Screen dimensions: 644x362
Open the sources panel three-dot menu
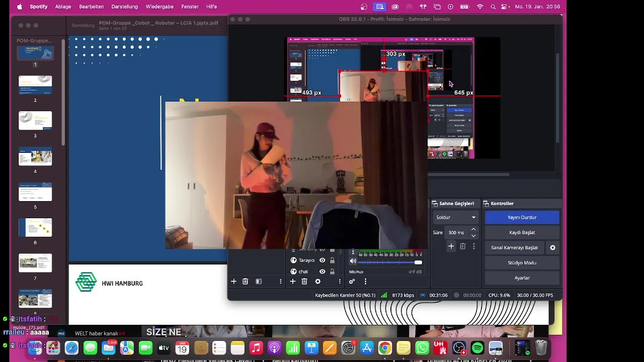340,282
